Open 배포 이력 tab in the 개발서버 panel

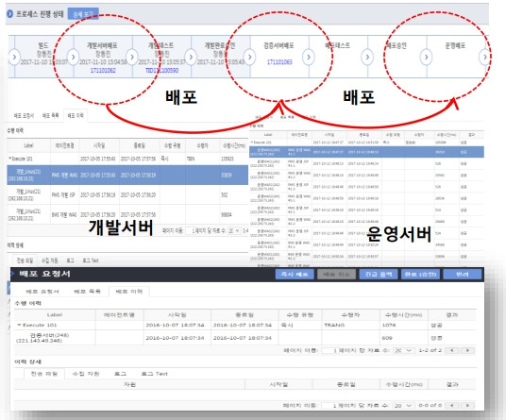tap(76, 115)
